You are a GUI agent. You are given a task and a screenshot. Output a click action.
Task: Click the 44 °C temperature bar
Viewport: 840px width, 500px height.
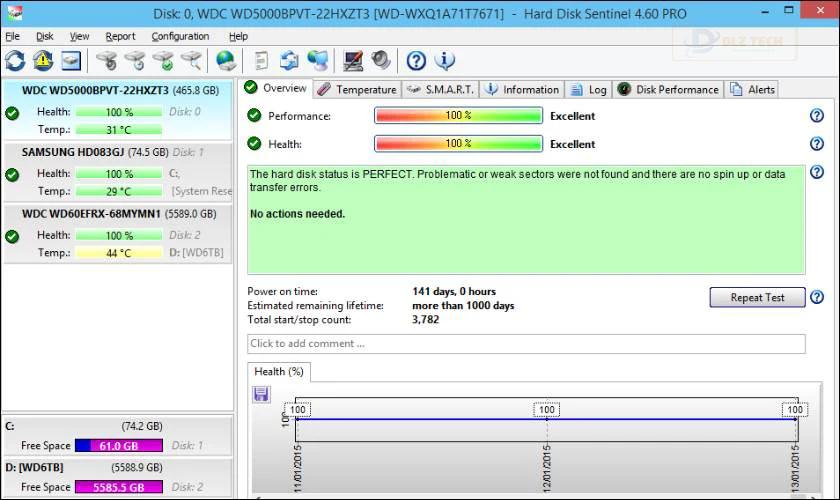[118, 252]
